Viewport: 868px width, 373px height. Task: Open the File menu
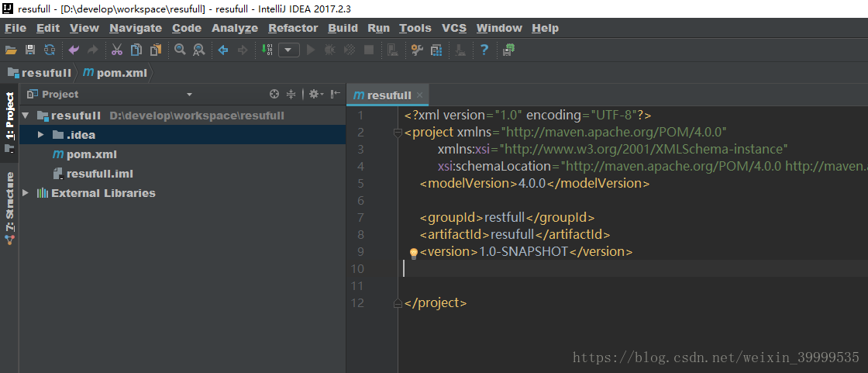(15, 28)
